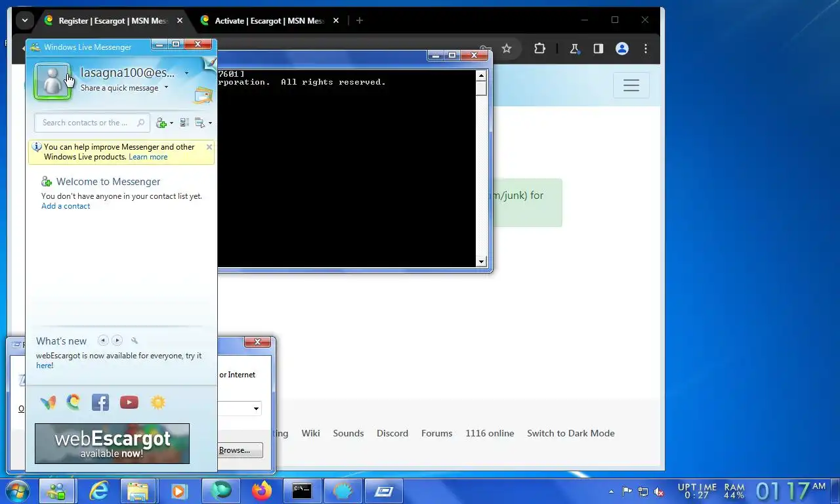
Task: Open the Chrome Labs flask icon
Action: [x=575, y=49]
